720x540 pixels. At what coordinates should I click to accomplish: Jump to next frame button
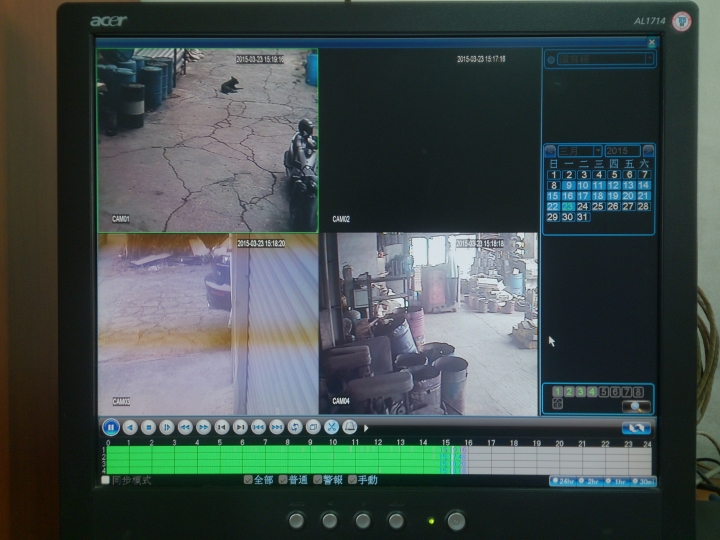coord(240,428)
